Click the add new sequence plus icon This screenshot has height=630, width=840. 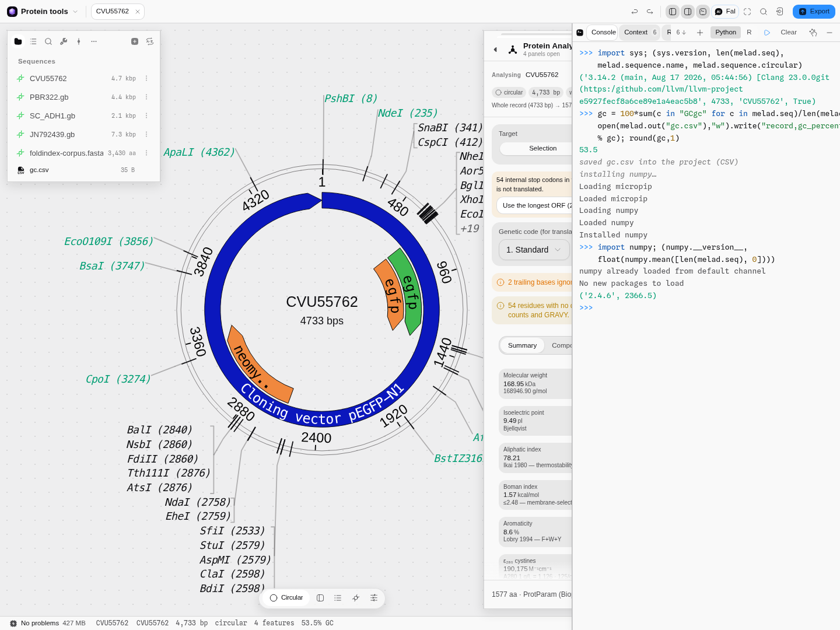click(135, 41)
